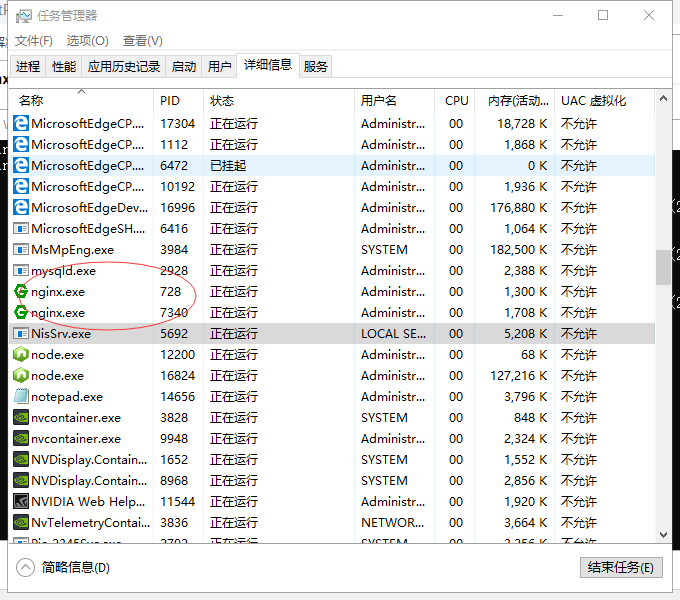The image size is (680, 600).
Task: Click the NisSrv.exe process icon
Action: [21, 334]
